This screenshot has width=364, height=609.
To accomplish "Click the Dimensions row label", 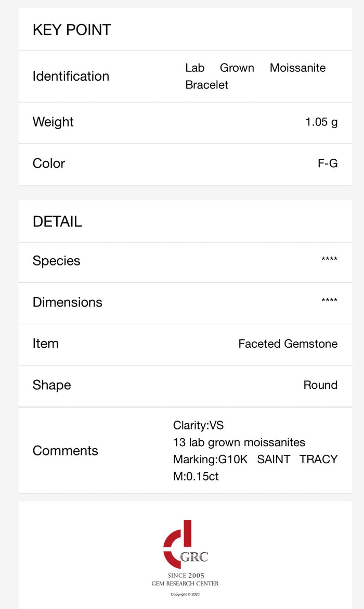I will point(68,302).
